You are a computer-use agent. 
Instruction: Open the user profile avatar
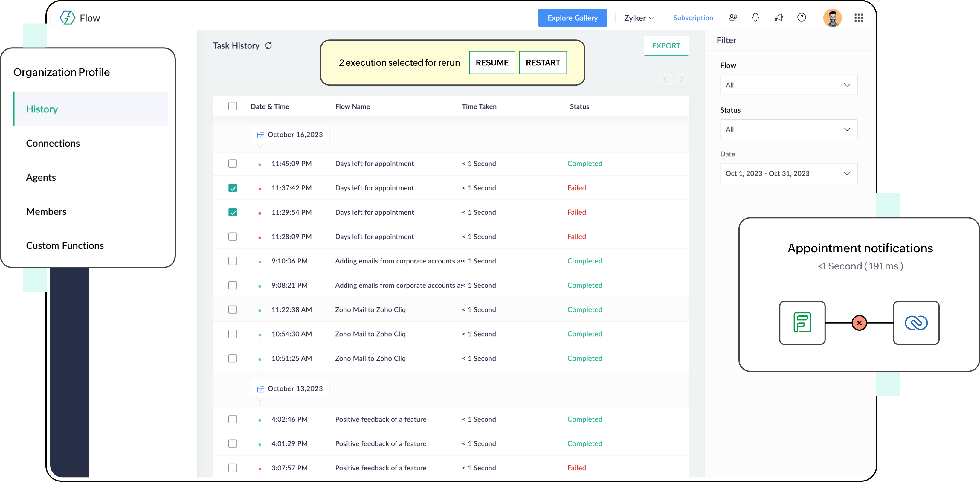[832, 18]
